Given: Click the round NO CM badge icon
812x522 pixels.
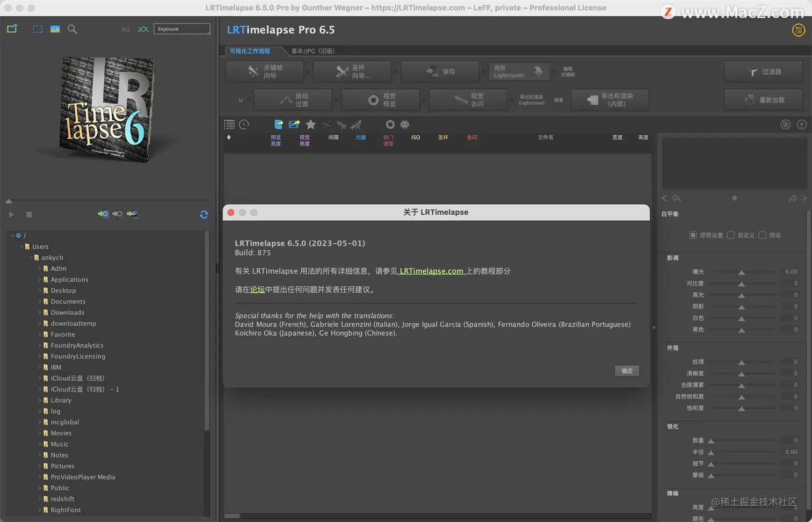Looking at the screenshot, I should tap(799, 30).
